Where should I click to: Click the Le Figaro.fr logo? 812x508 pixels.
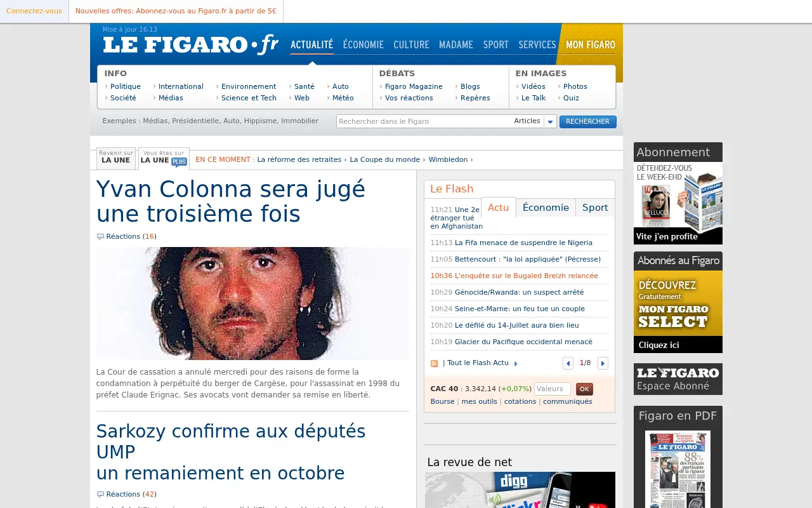(x=190, y=44)
